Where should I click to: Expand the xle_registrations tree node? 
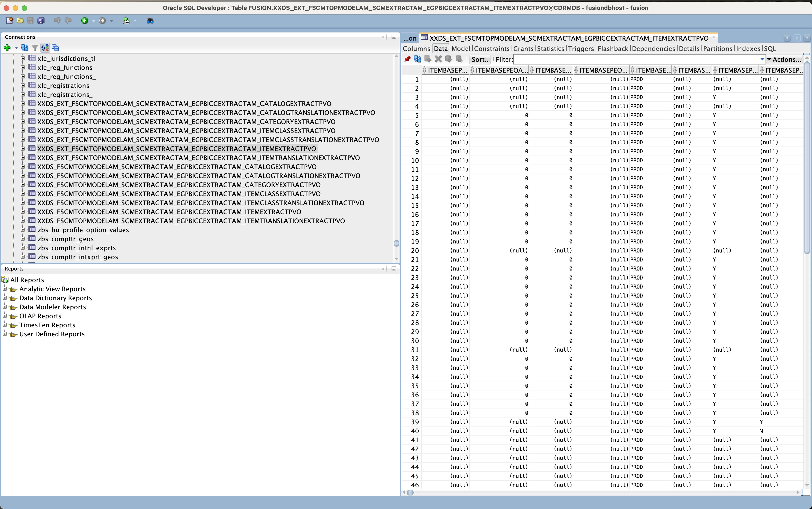point(22,85)
